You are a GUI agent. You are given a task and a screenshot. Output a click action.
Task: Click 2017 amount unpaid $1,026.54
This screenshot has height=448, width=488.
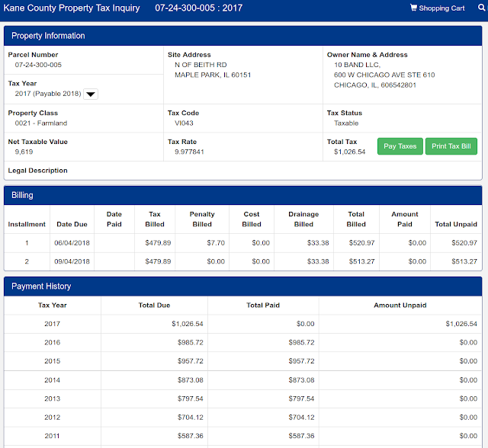tap(461, 324)
